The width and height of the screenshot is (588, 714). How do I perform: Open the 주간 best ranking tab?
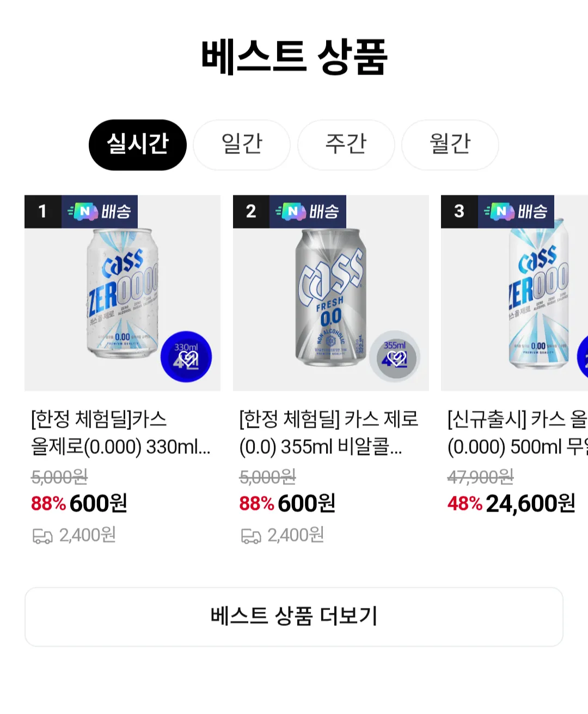click(346, 145)
